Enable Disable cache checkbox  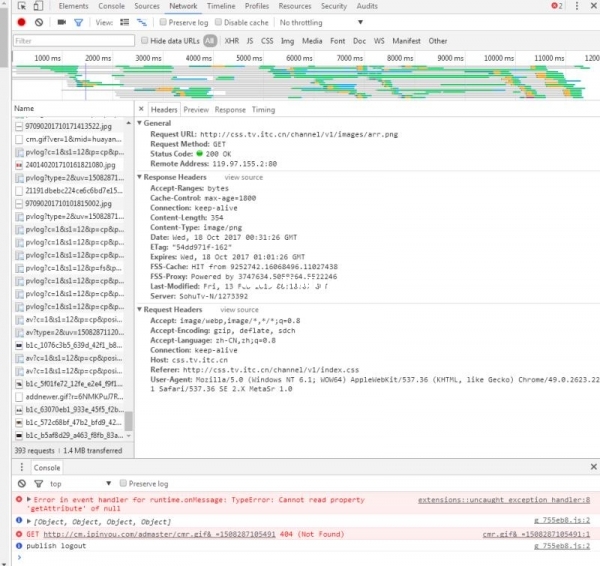coord(218,22)
